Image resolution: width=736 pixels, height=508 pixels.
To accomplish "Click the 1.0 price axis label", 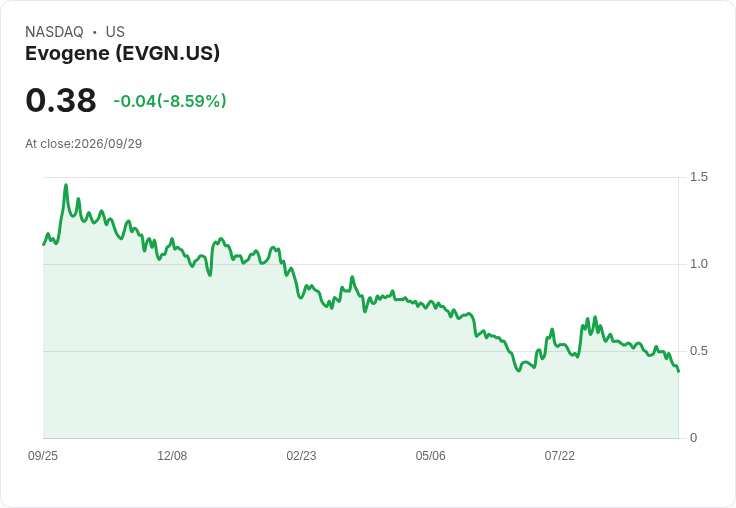I will tap(698, 264).
